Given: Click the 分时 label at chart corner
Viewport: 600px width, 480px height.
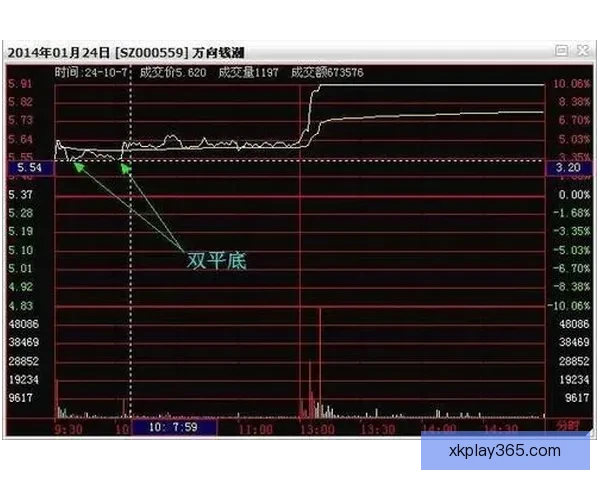Looking at the screenshot, I should pos(568,425).
